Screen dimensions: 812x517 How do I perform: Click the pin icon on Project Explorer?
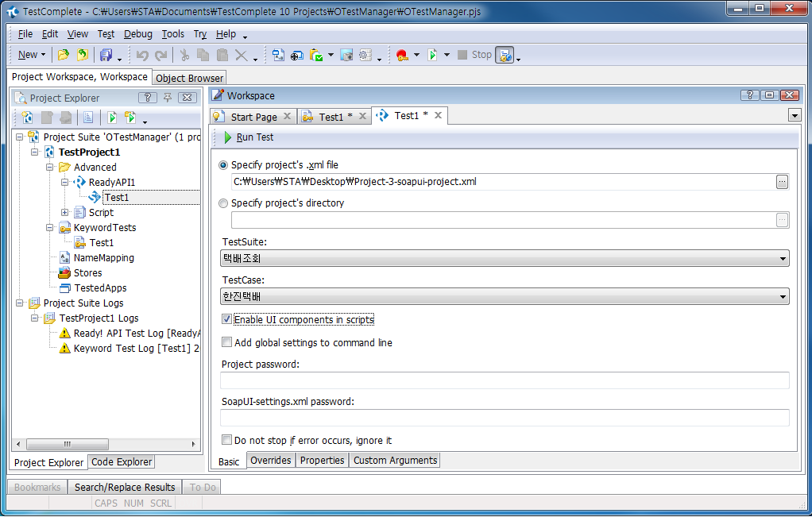pos(168,98)
